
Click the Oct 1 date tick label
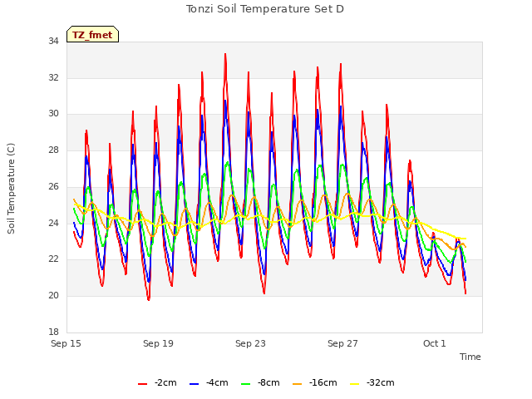[435, 343]
